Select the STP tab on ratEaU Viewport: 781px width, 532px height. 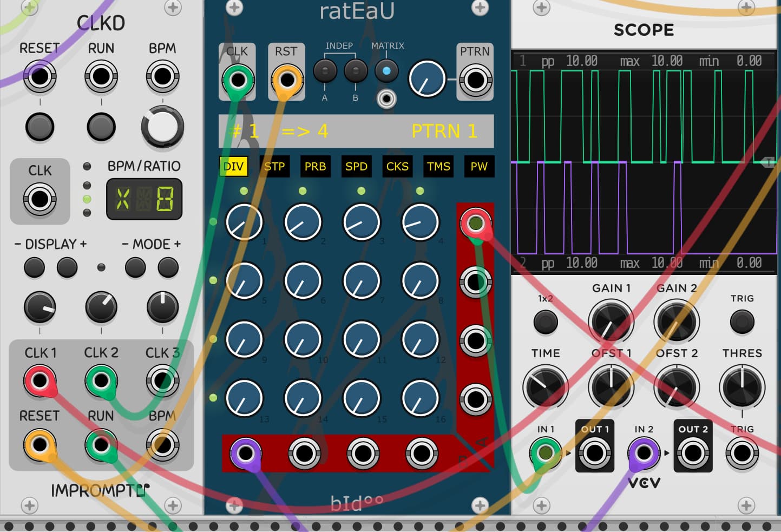[274, 166]
